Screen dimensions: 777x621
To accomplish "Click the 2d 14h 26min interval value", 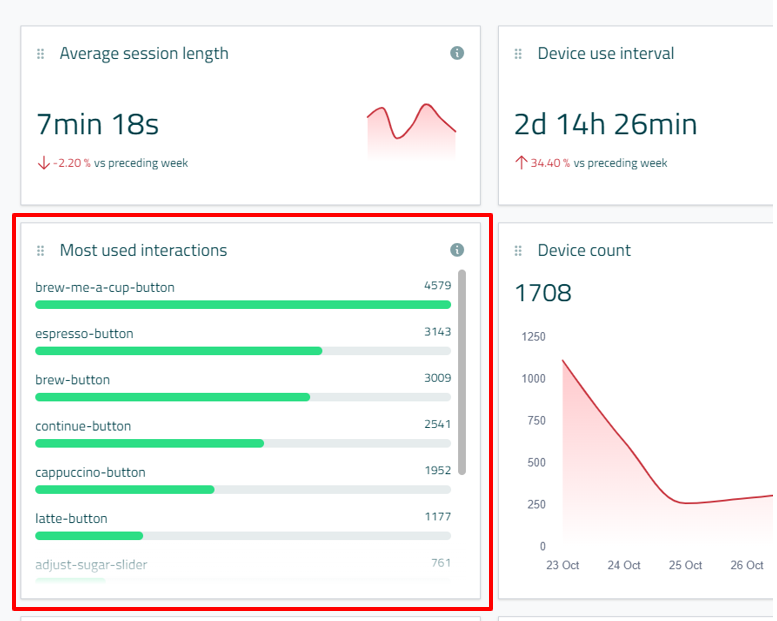I will (x=605, y=125).
